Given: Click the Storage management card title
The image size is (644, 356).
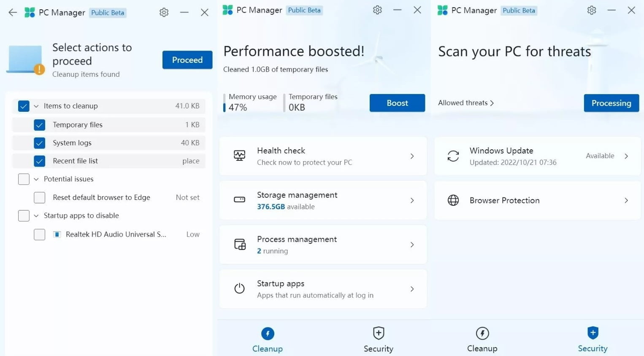Looking at the screenshot, I should pyautogui.click(x=297, y=195).
